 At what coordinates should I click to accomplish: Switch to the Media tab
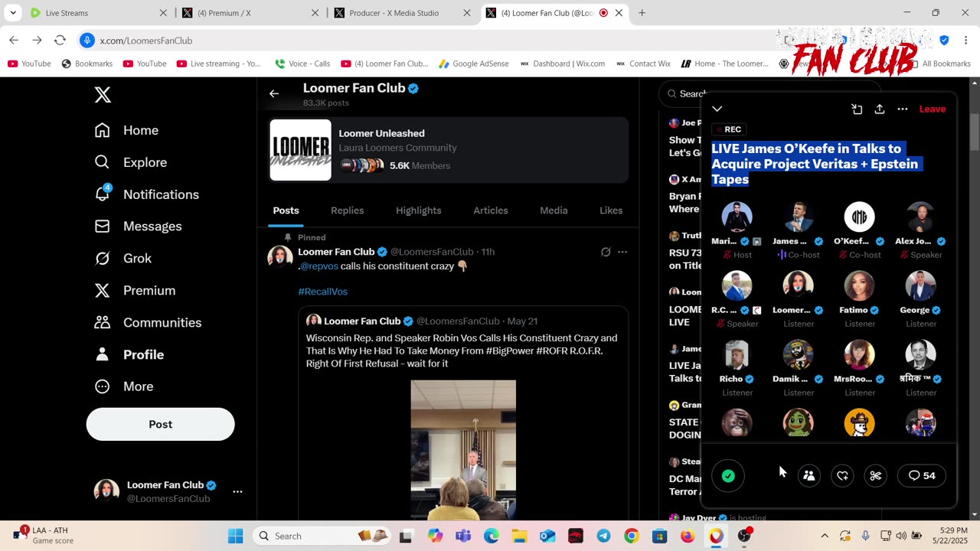pos(554,210)
